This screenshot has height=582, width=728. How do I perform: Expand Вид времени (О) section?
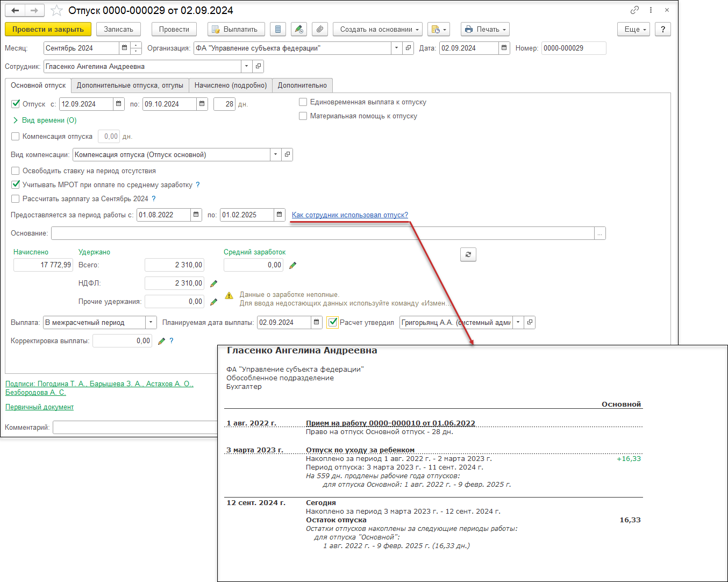point(44,120)
